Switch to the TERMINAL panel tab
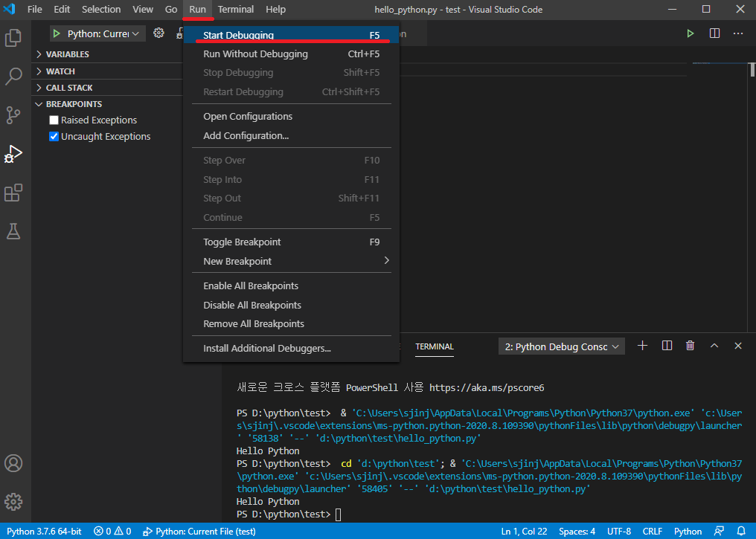This screenshot has width=756, height=539. pyautogui.click(x=435, y=346)
